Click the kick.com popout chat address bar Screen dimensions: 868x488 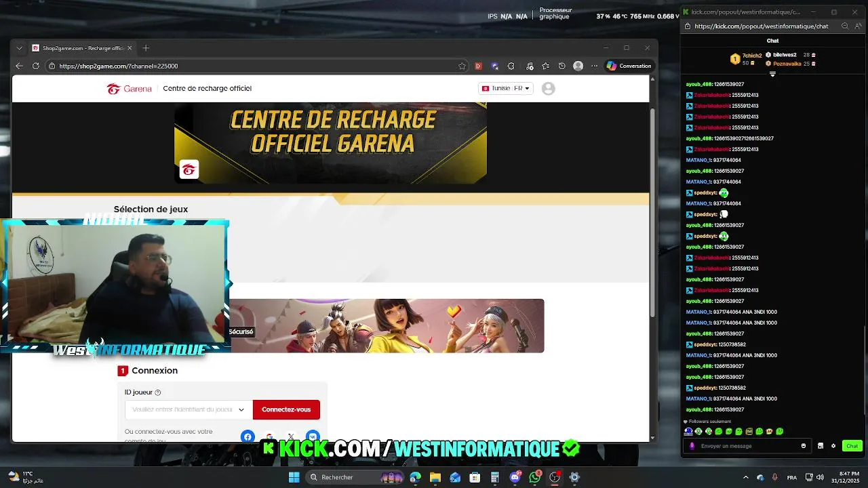click(x=761, y=26)
